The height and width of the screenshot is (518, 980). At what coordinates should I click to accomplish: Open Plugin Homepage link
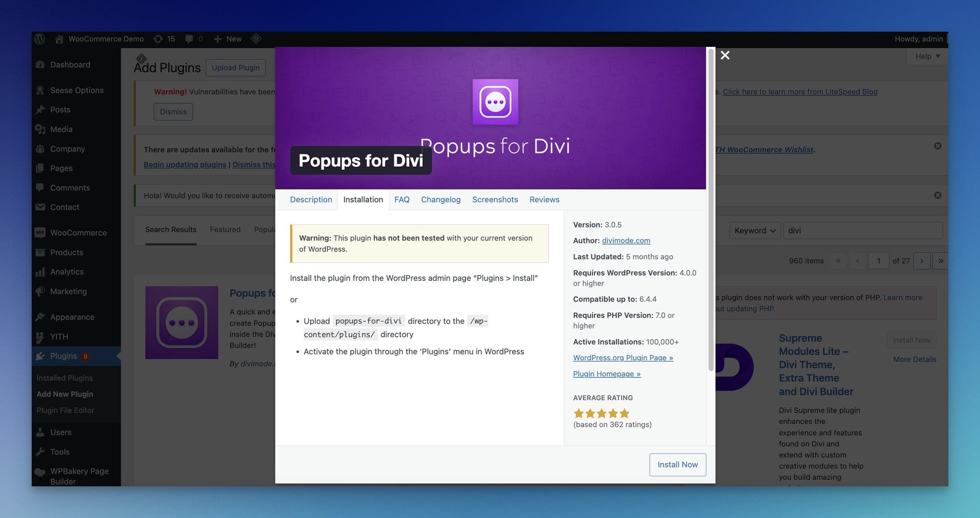[607, 374]
